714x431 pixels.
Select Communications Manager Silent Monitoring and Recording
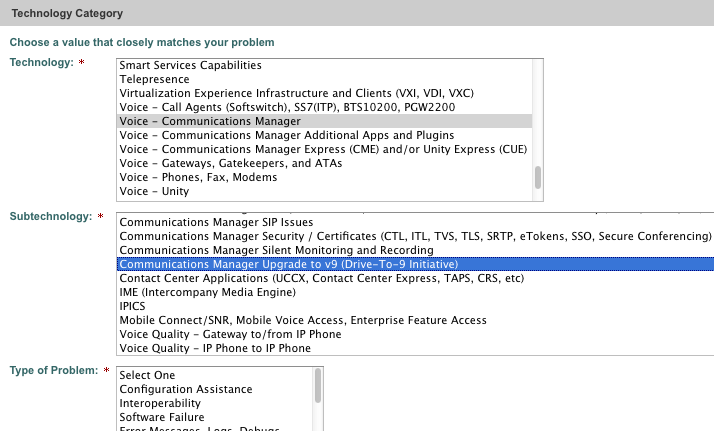coord(415,250)
